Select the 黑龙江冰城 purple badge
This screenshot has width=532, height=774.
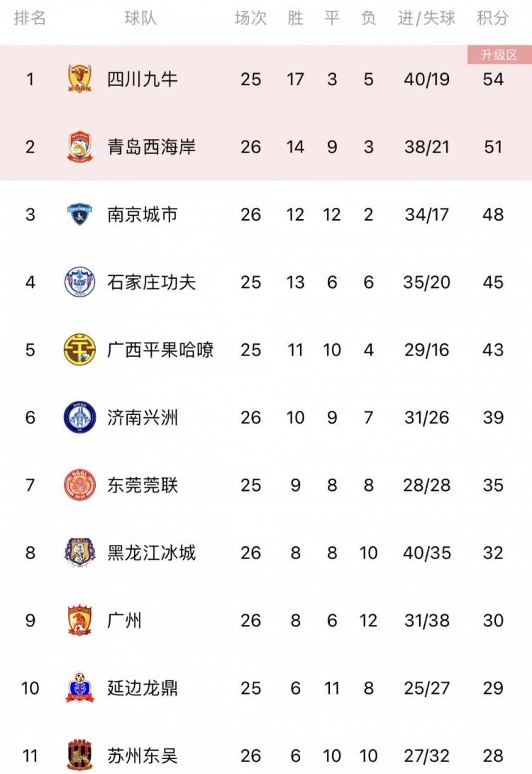(x=79, y=553)
